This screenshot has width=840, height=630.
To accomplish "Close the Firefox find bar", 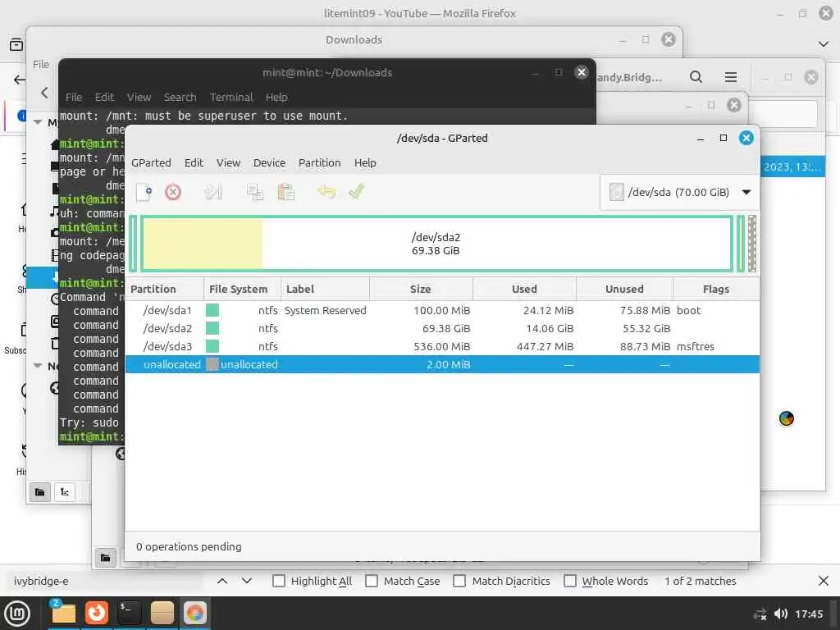I will click(x=824, y=581).
